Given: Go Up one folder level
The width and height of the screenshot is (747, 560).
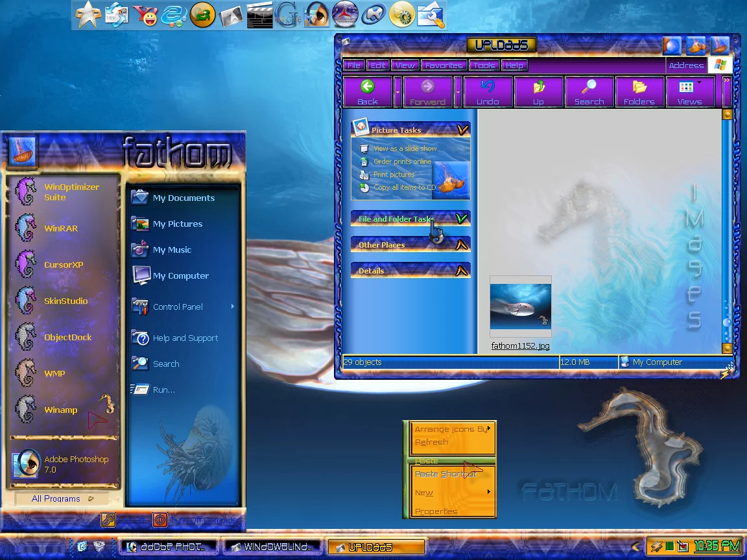Looking at the screenshot, I should [538, 91].
